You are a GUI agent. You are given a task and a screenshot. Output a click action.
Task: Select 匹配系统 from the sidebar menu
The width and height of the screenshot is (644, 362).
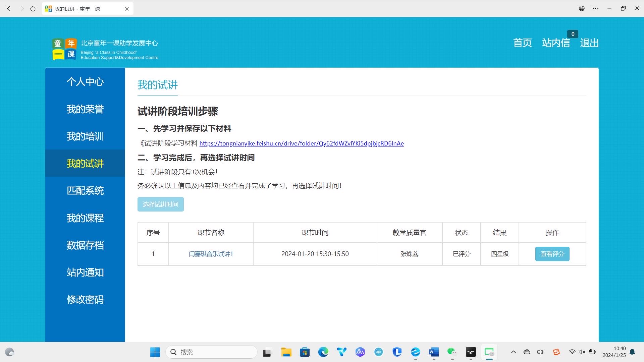point(85,190)
